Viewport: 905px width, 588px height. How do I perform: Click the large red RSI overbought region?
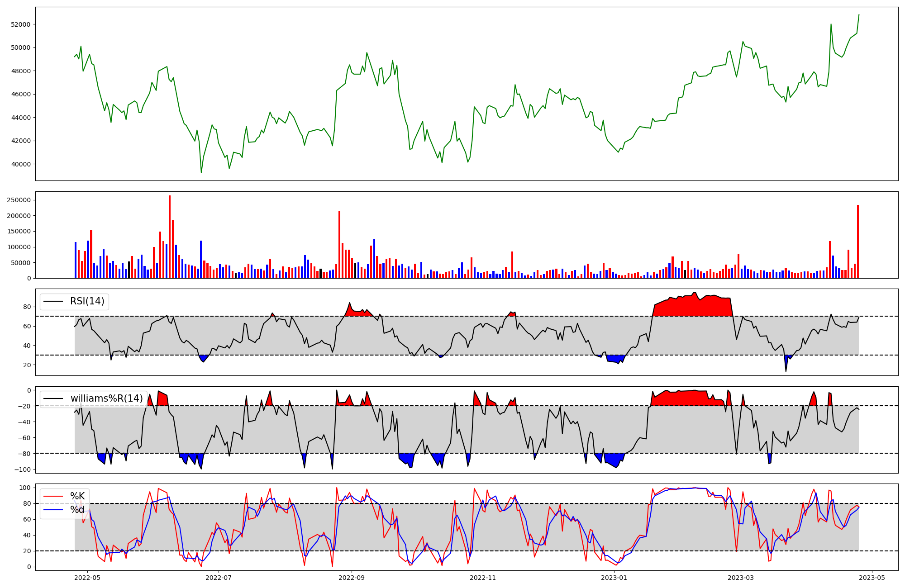click(x=692, y=305)
